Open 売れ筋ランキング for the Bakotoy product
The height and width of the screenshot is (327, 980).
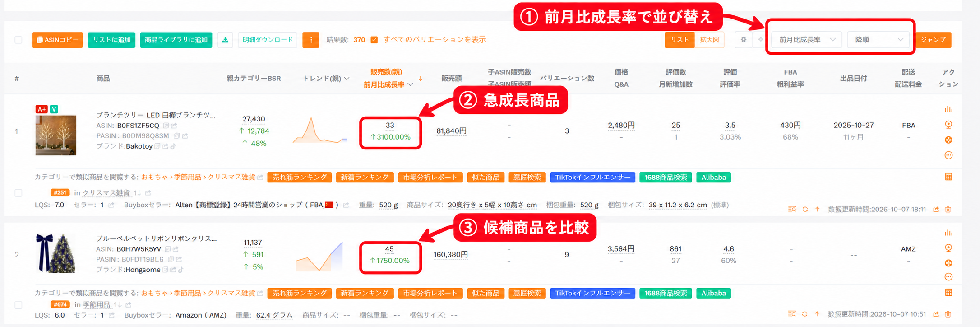coord(300,177)
